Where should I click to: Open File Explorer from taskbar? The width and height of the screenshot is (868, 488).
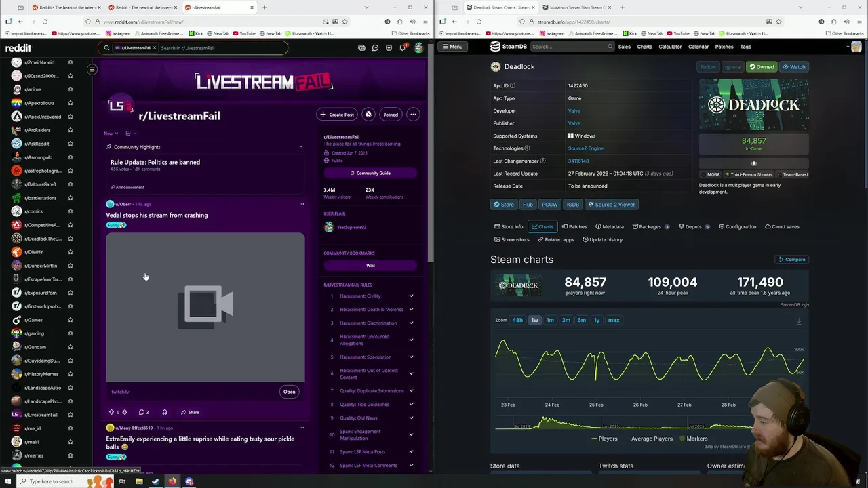coord(139,482)
